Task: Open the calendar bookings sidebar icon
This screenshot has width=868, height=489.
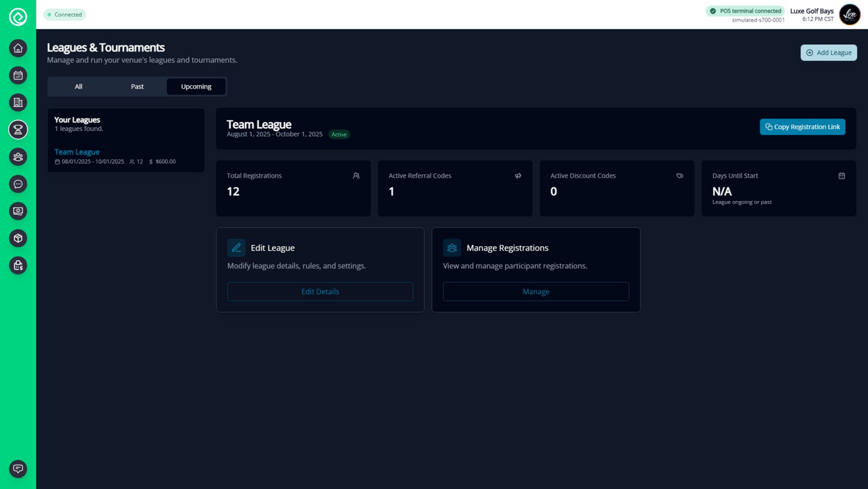Action: (x=18, y=76)
